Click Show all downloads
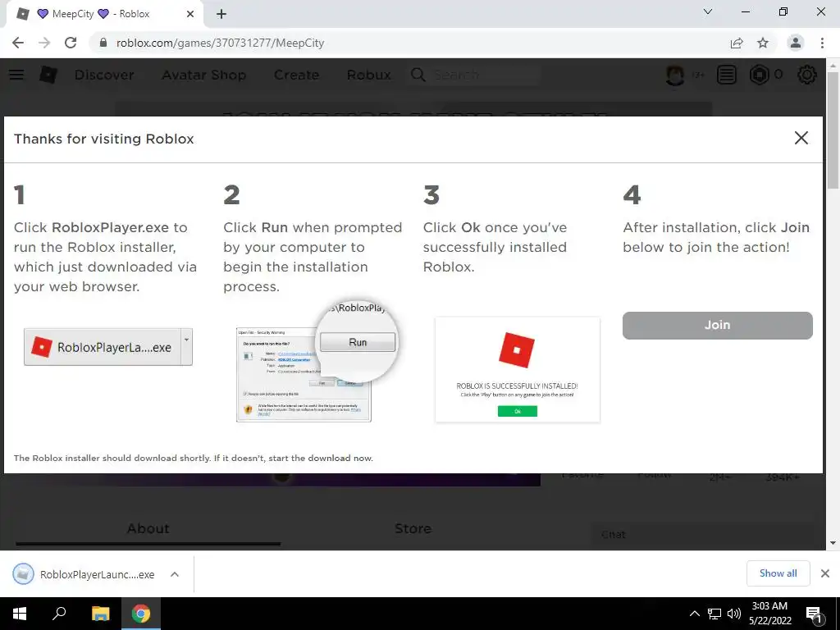The height and width of the screenshot is (630, 840). [x=778, y=573]
